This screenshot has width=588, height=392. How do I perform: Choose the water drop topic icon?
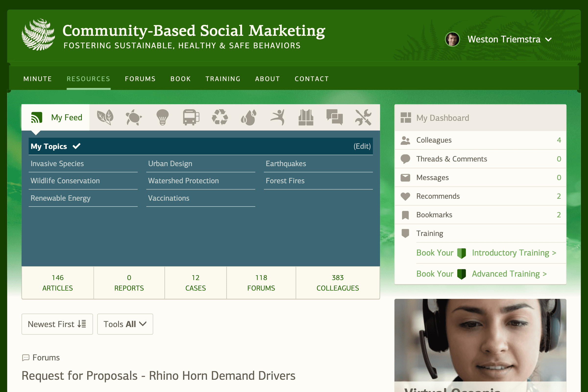click(x=249, y=117)
